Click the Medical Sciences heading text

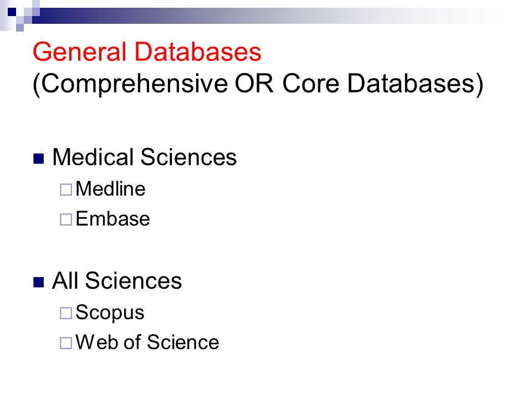tap(145, 157)
